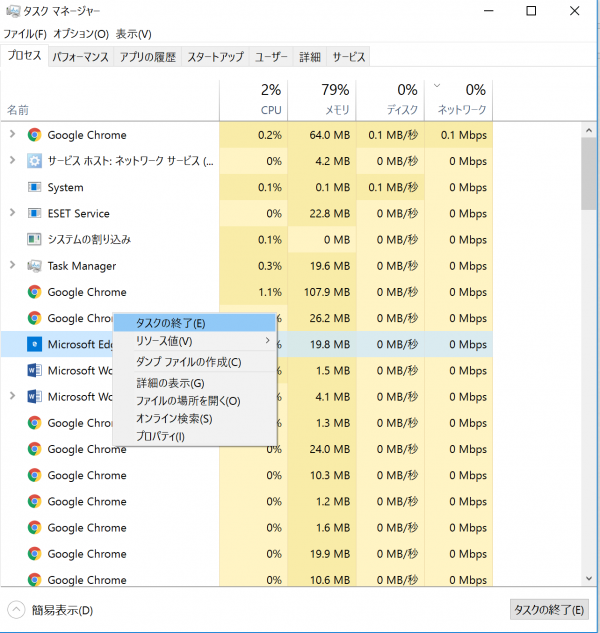Click the Chrome icon in the 10.3 MB row

point(34,475)
